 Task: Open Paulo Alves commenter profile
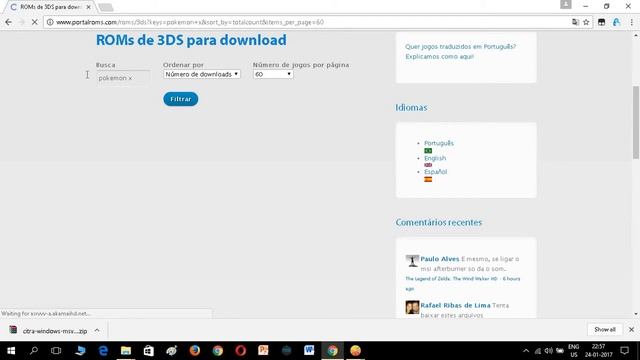(440, 259)
